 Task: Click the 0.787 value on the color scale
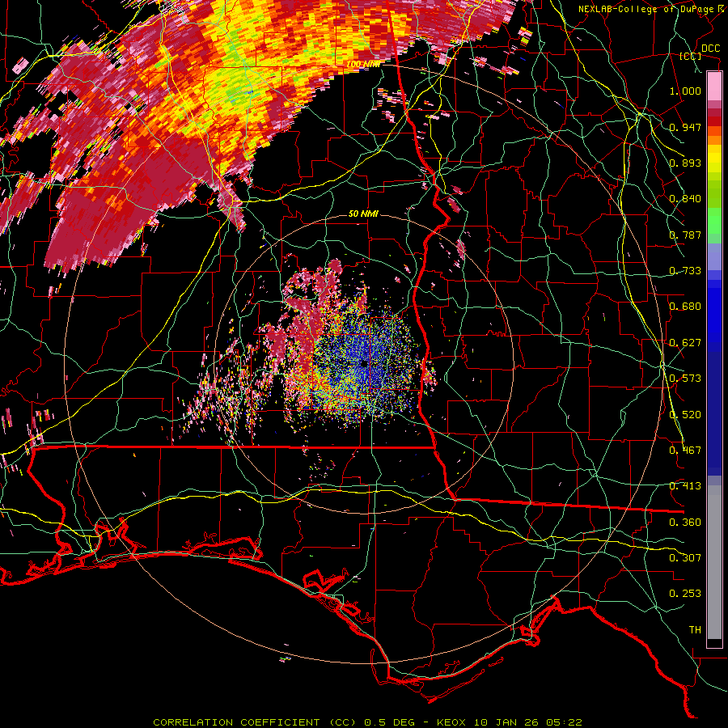pos(685,235)
